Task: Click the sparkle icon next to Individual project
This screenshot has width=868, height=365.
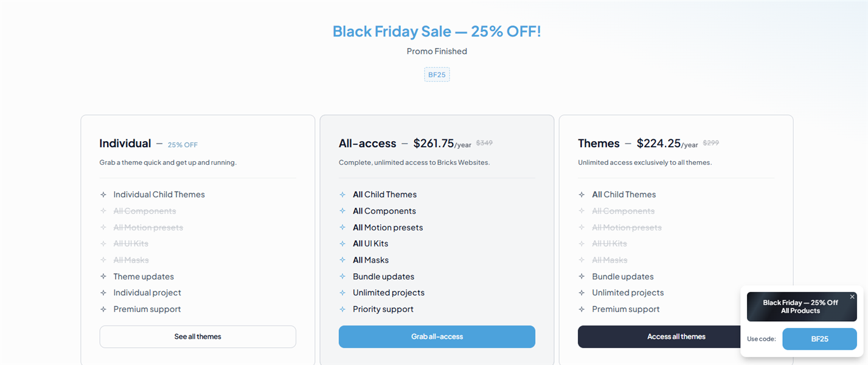Action: click(x=103, y=293)
